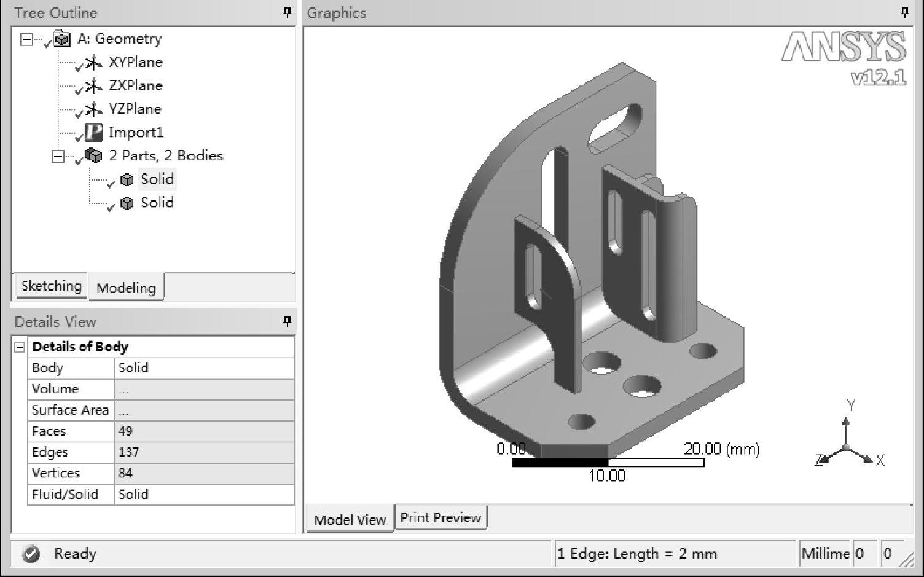Click the Faces value 49
The image size is (924, 577).
coord(204,431)
